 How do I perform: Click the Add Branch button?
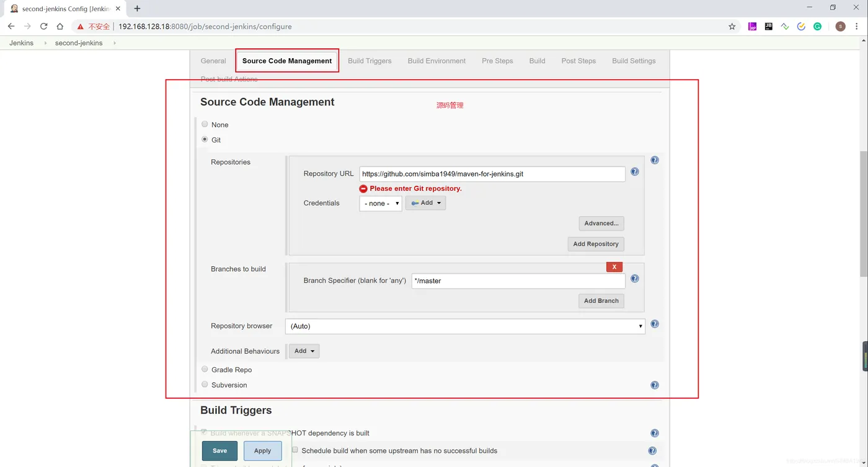click(601, 301)
